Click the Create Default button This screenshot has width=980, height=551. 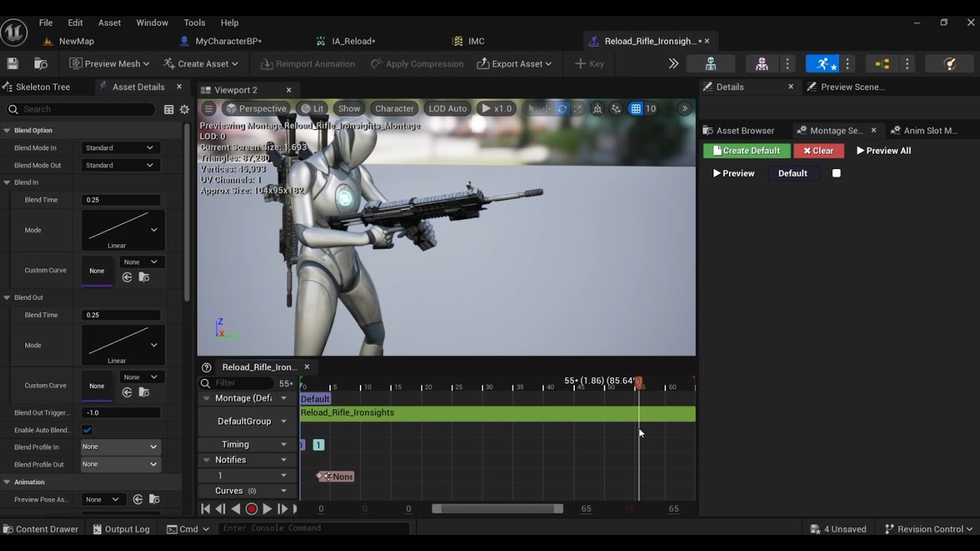[746, 151]
